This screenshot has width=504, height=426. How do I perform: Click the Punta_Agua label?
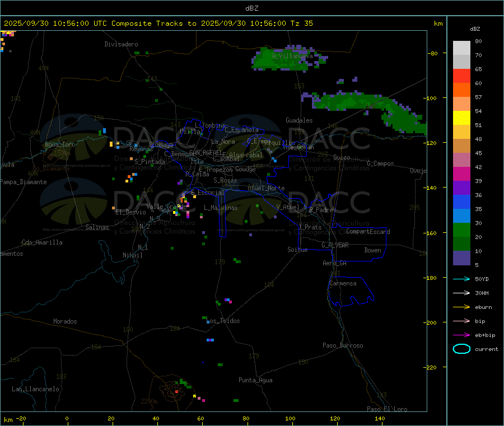(255, 380)
